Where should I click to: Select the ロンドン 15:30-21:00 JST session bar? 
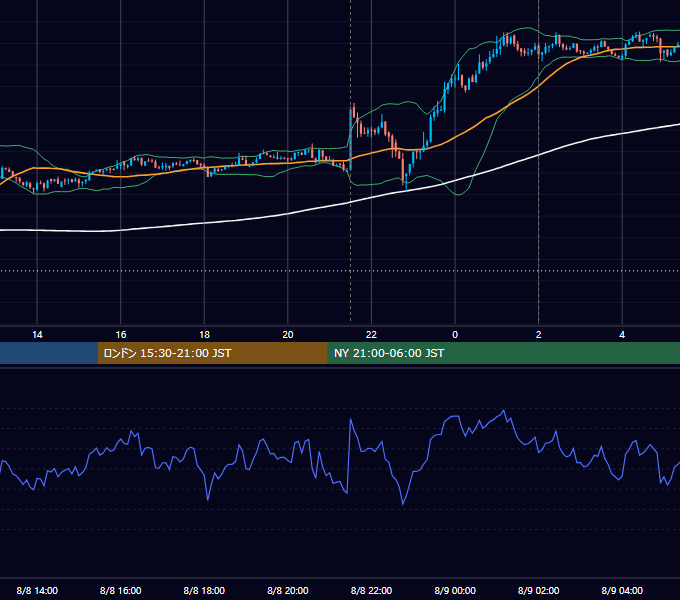point(212,353)
